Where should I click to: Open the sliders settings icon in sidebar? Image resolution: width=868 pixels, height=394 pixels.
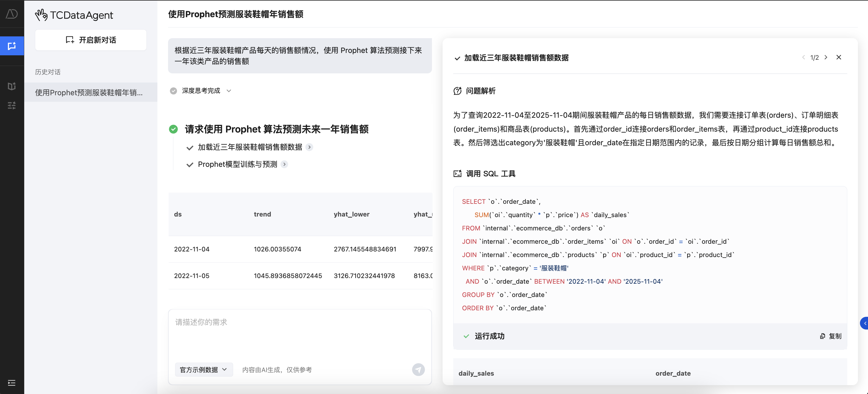click(12, 106)
